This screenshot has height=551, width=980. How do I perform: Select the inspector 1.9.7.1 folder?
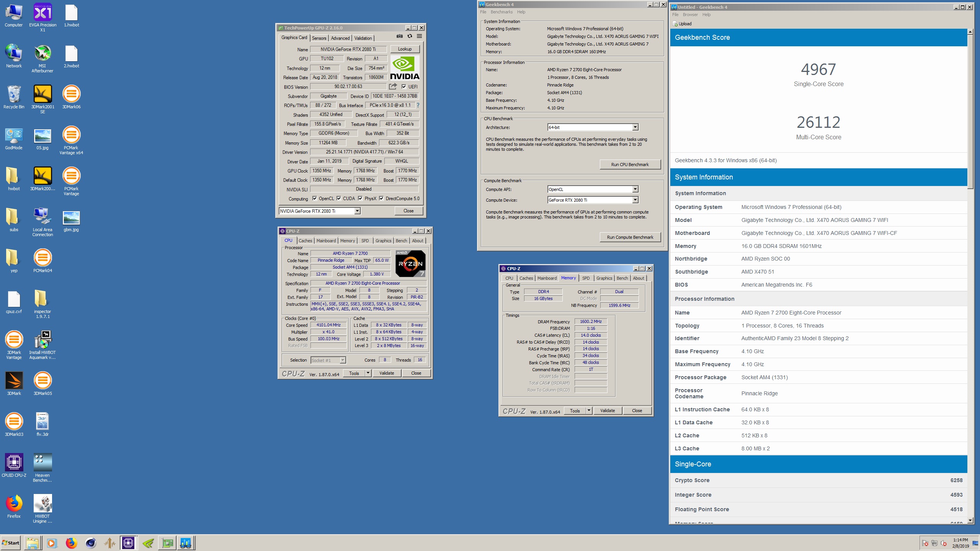coord(42,304)
